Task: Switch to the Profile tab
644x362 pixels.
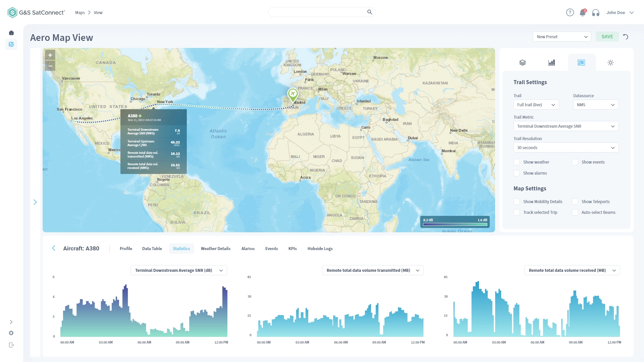Action: pos(126,248)
